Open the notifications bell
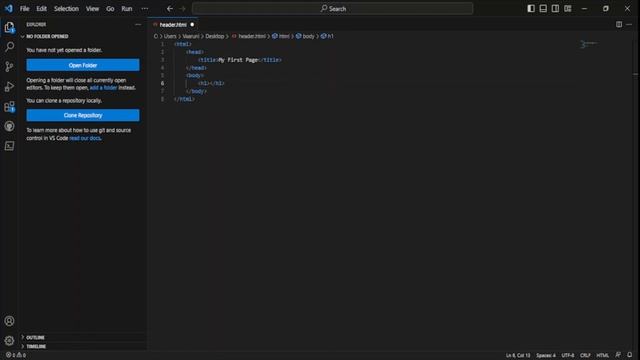Viewport: 640px width, 360px height. (629, 355)
